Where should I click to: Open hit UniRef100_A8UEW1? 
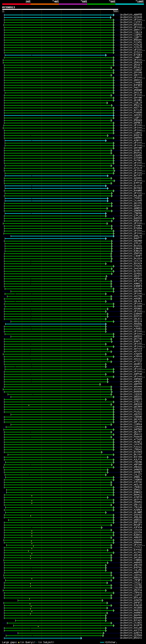click(131, 324)
